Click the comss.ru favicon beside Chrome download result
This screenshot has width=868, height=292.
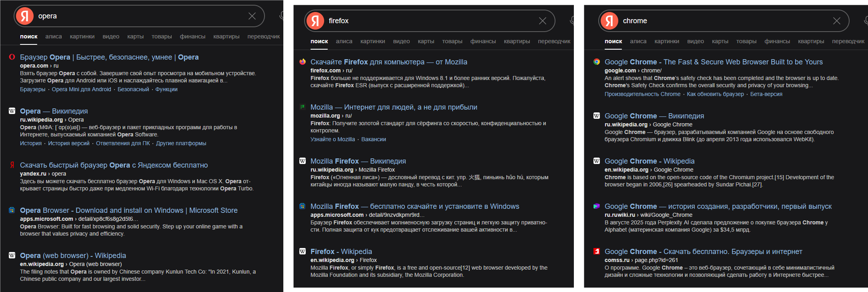597,251
